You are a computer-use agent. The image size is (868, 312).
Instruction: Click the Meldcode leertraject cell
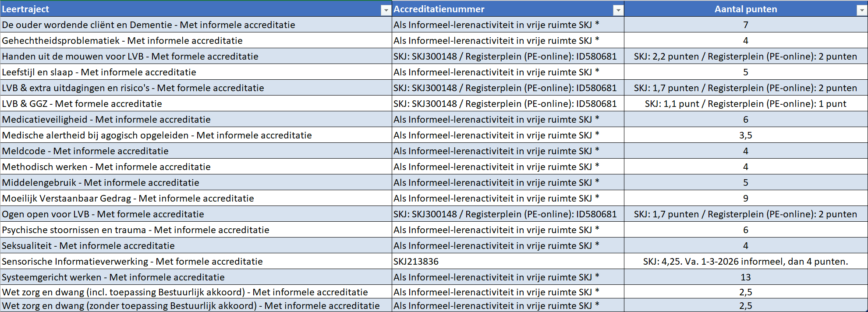(85, 151)
